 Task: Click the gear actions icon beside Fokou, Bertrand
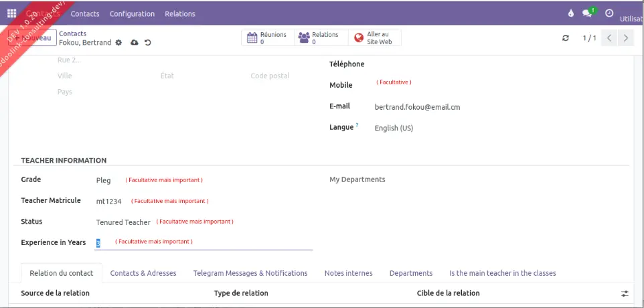[x=119, y=43]
